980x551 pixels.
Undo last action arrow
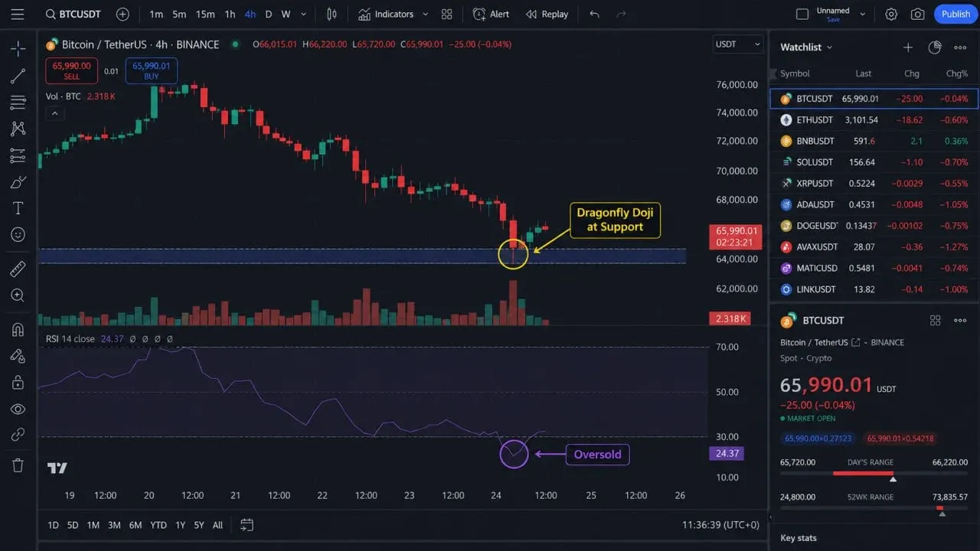coord(595,14)
